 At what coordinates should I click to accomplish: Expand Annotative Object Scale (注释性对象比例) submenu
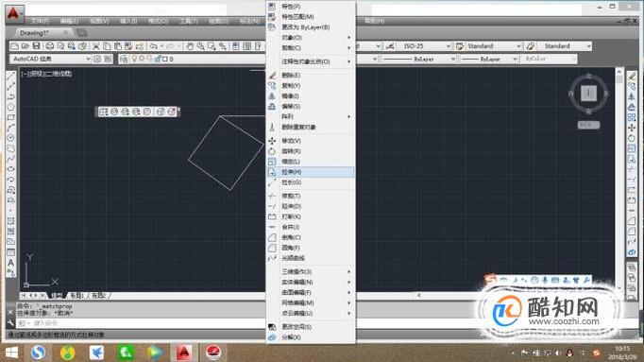point(311,61)
